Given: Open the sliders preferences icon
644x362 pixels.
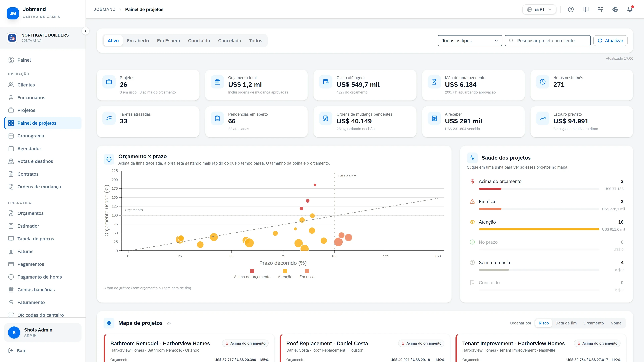Looking at the screenshot, I should point(600,10).
